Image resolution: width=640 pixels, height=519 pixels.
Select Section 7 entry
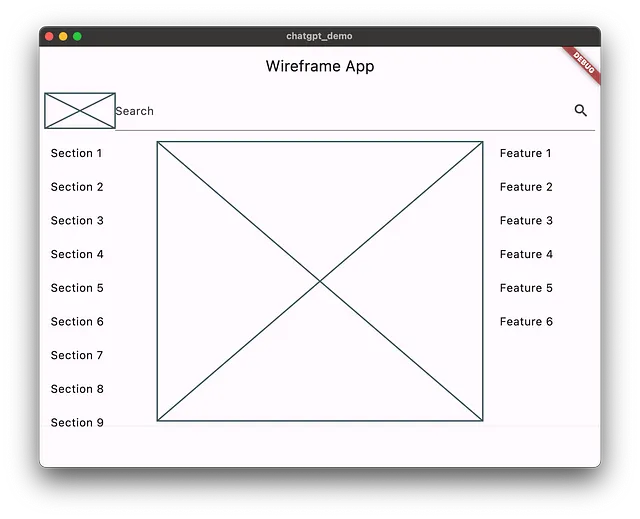click(x=77, y=355)
